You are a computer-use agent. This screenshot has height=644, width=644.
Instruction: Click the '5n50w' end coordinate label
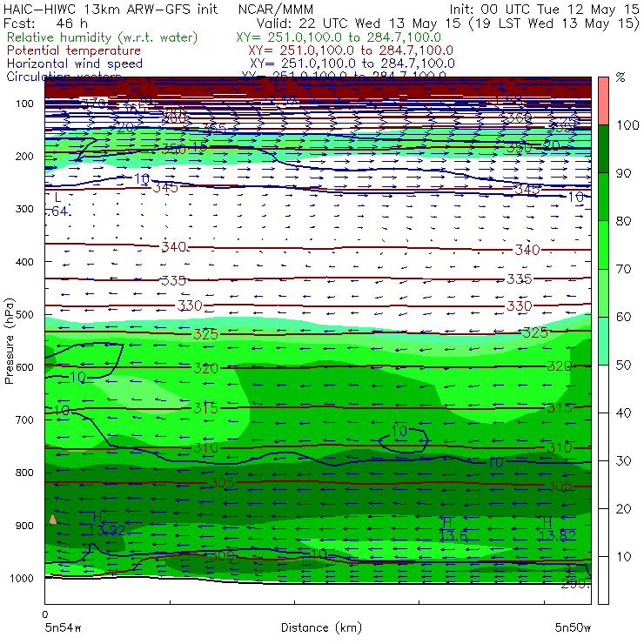coord(573,627)
